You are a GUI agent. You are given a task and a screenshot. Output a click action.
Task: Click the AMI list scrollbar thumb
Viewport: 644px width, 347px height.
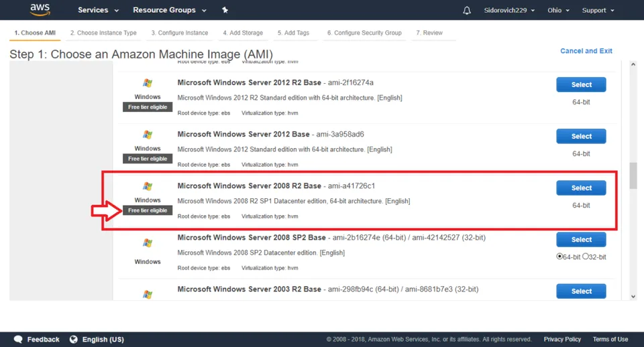pos(633,176)
